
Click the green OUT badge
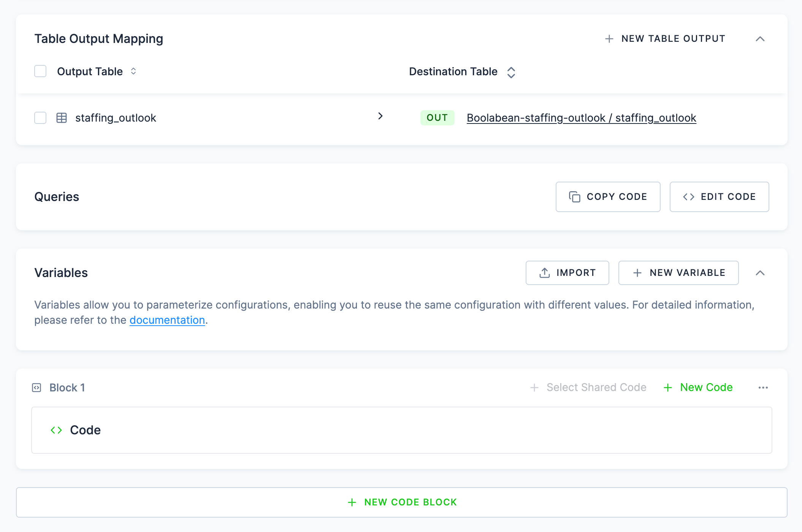click(437, 118)
